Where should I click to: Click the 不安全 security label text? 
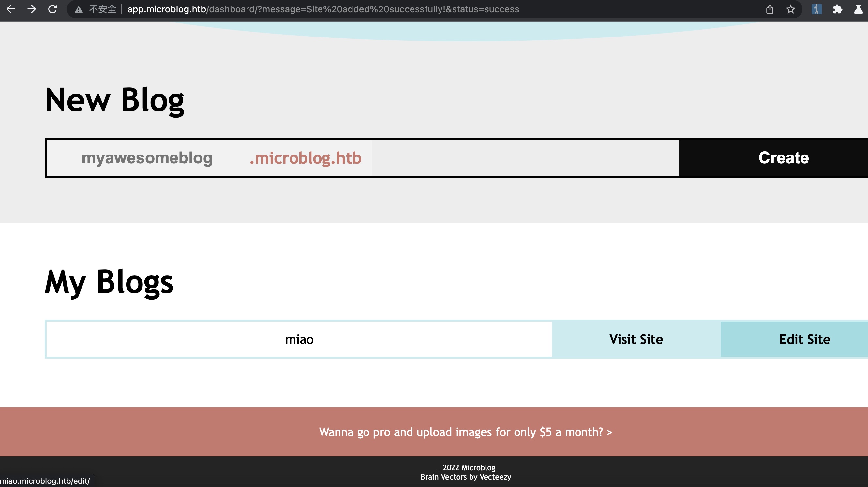pyautogui.click(x=102, y=9)
